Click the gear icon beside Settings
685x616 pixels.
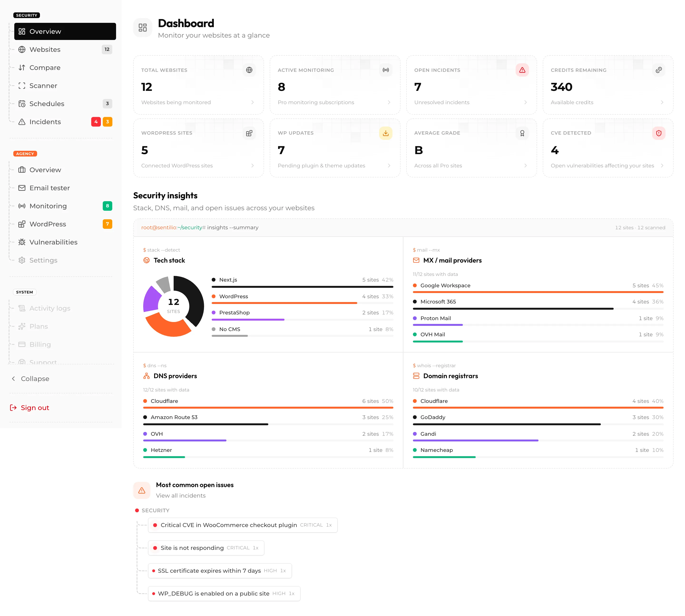[22, 260]
